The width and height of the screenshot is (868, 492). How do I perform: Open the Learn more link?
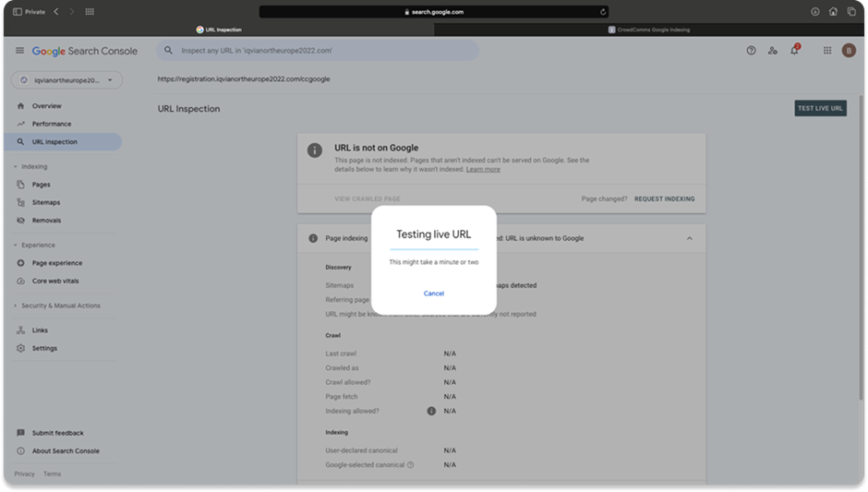(x=483, y=170)
